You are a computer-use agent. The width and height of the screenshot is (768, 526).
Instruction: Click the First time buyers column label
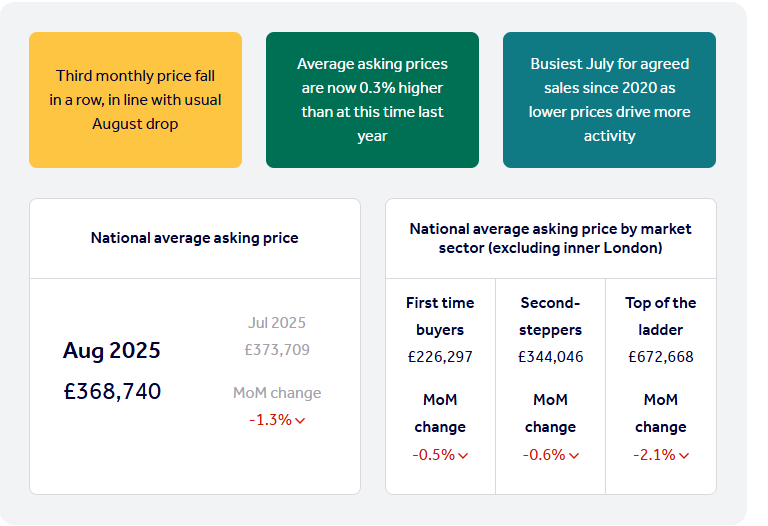(440, 316)
